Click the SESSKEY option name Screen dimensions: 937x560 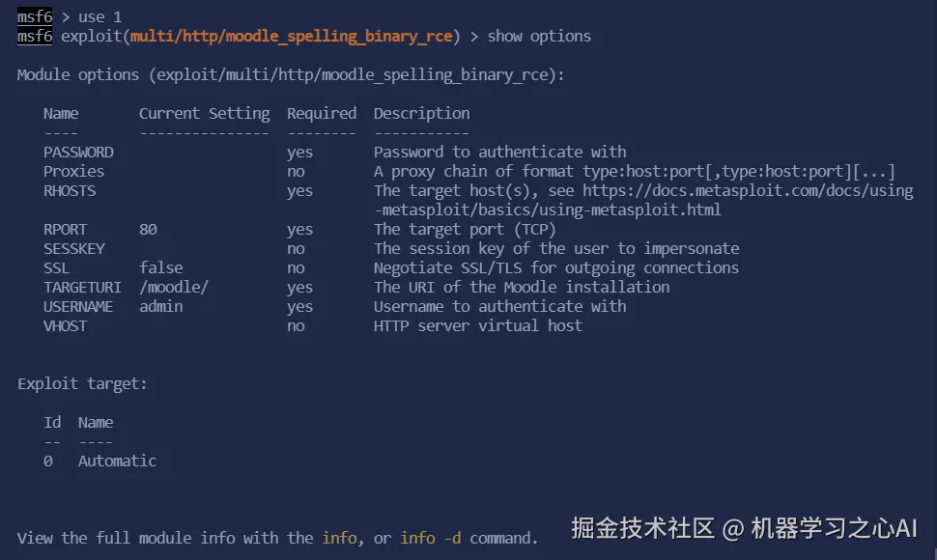(x=73, y=248)
